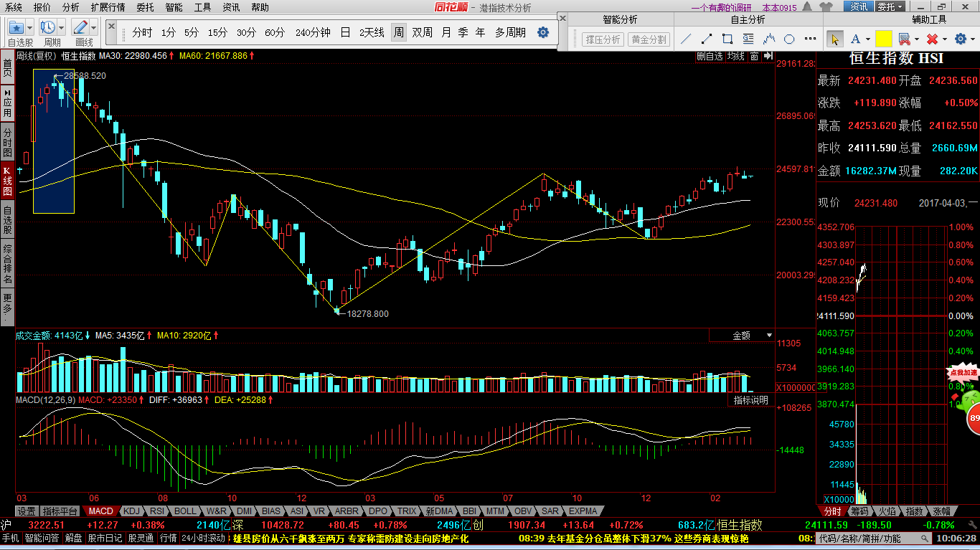This screenshot has width=980, height=550.
Task: Expand the font A tool dropdown
Action: 868,39
